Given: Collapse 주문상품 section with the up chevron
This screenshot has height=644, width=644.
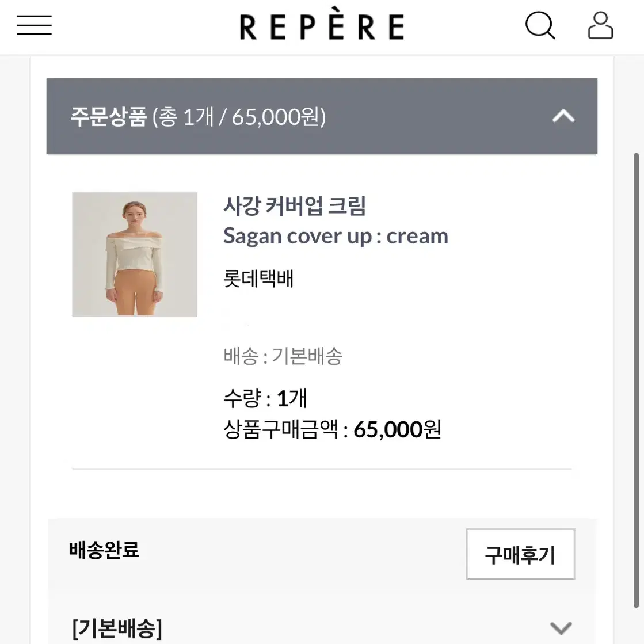Looking at the screenshot, I should (563, 116).
